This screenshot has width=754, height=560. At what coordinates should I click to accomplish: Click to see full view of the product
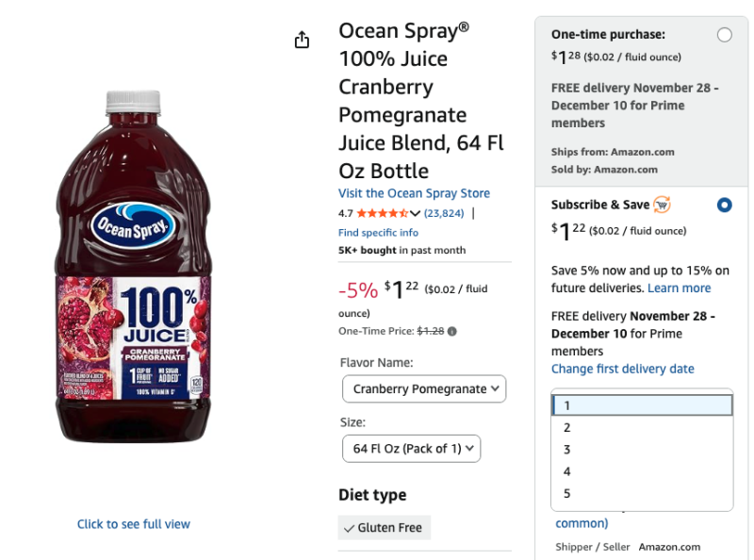point(134,523)
